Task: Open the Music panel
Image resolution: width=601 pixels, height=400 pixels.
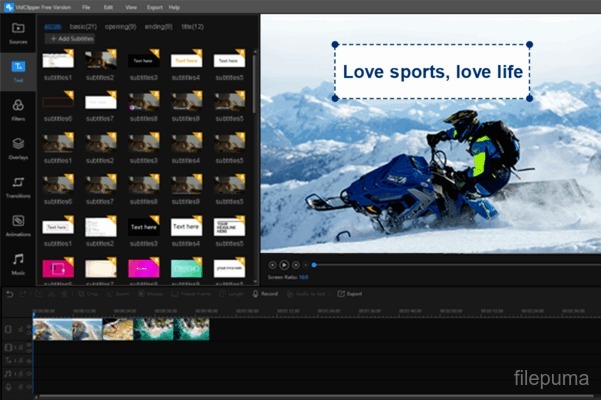Action: [x=18, y=262]
